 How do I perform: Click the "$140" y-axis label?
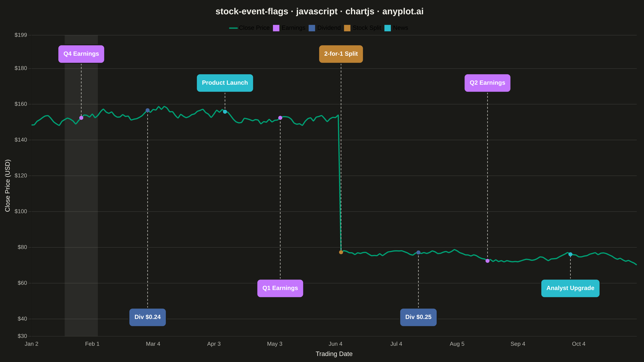click(21, 140)
